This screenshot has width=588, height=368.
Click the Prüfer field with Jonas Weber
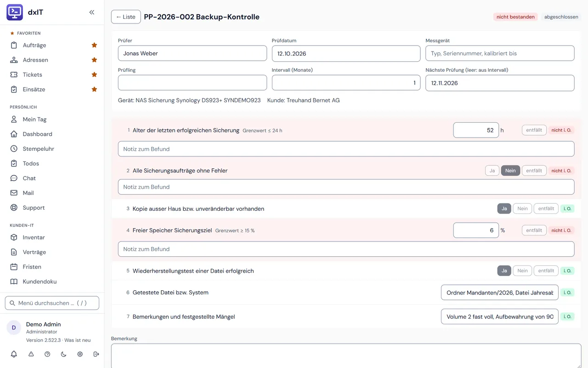pos(192,53)
